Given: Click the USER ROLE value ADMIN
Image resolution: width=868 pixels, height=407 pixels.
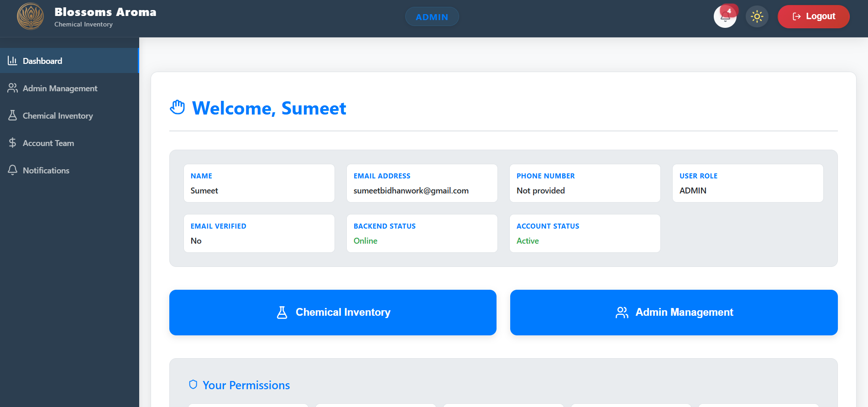Looking at the screenshot, I should [x=693, y=191].
